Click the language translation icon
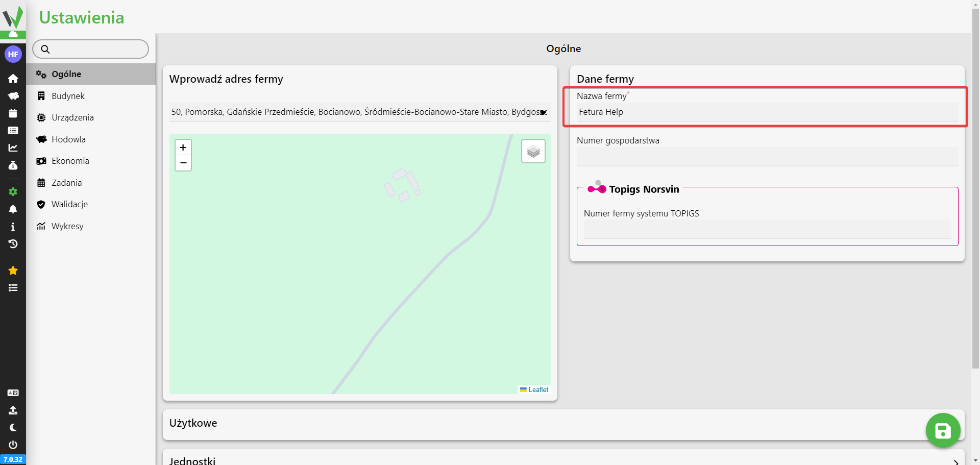 [x=13, y=393]
